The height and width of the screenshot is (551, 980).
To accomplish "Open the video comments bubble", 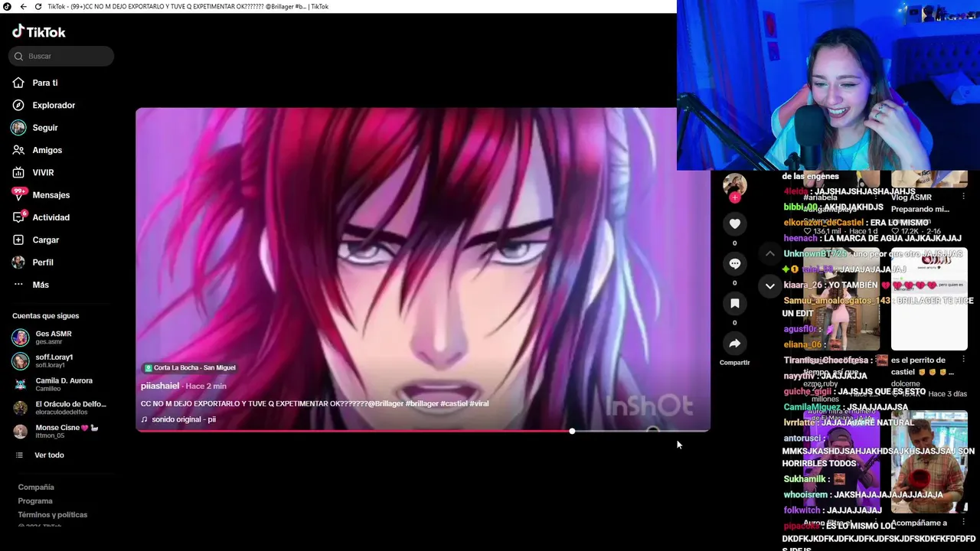I will click(735, 263).
